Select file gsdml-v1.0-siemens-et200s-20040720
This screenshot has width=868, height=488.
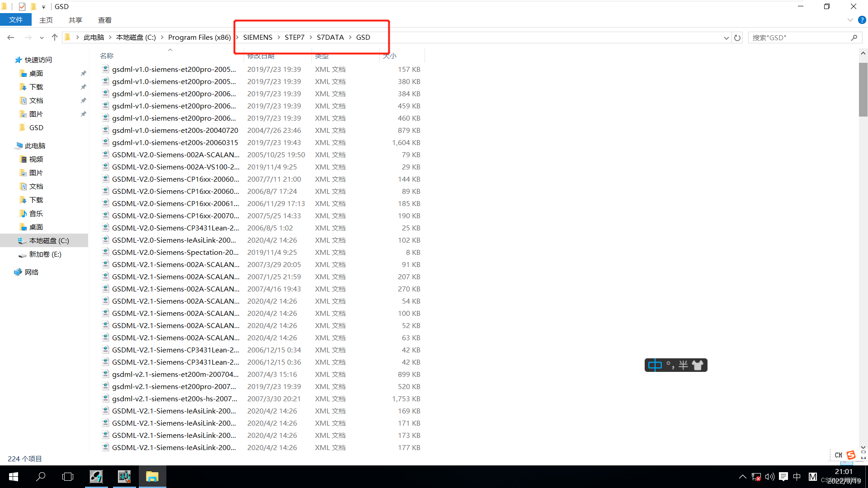[175, 131]
